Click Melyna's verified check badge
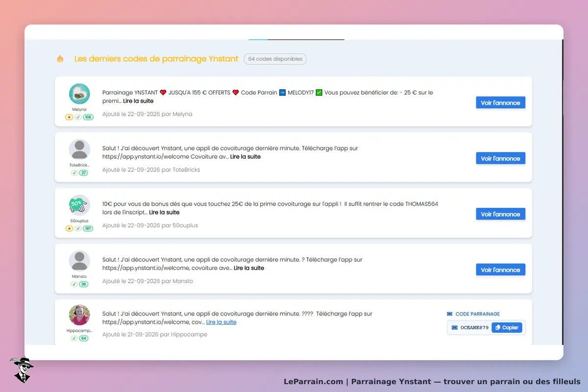Image resolution: width=588 pixels, height=392 pixels. (x=78, y=117)
